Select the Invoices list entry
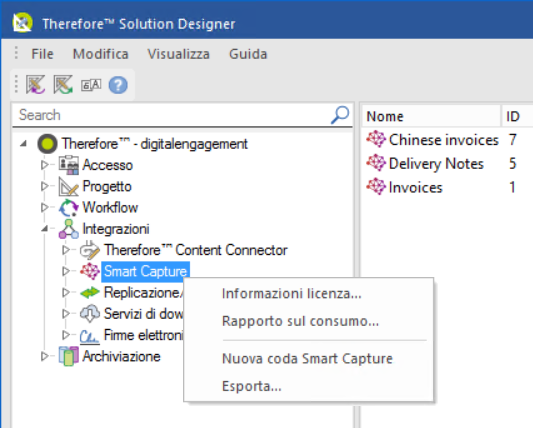 point(415,187)
